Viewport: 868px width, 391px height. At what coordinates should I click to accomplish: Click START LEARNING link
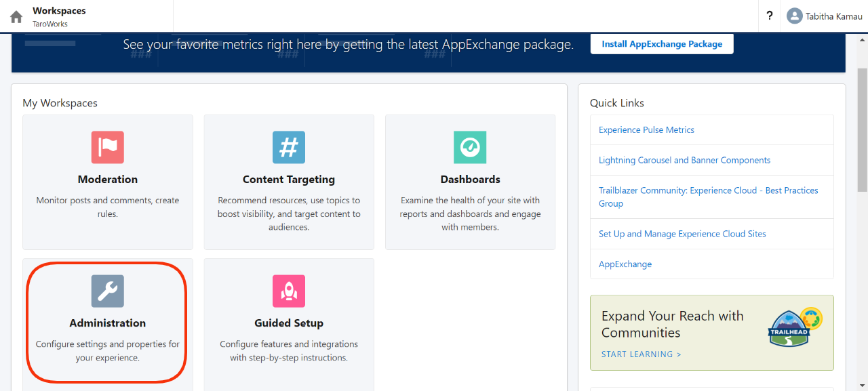(x=641, y=354)
